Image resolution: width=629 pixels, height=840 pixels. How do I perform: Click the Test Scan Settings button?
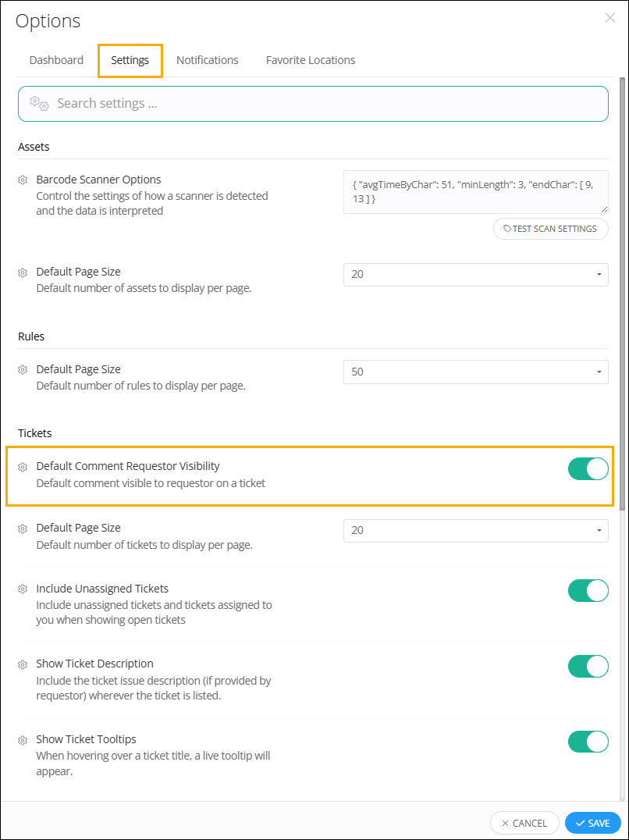coord(551,229)
